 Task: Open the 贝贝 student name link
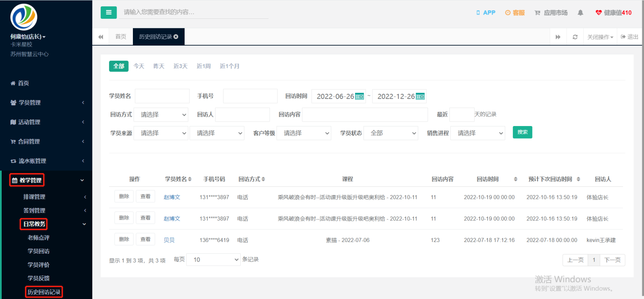pyautogui.click(x=169, y=240)
